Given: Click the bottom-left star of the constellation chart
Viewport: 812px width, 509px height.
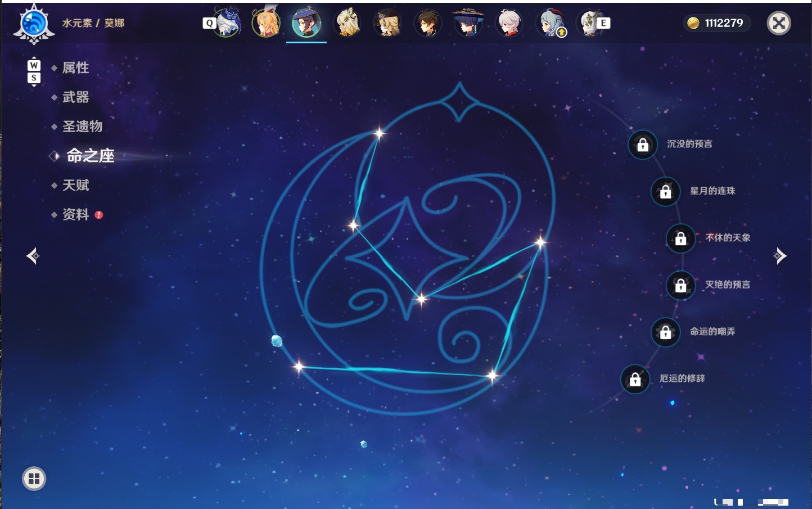Looking at the screenshot, I should [x=299, y=367].
